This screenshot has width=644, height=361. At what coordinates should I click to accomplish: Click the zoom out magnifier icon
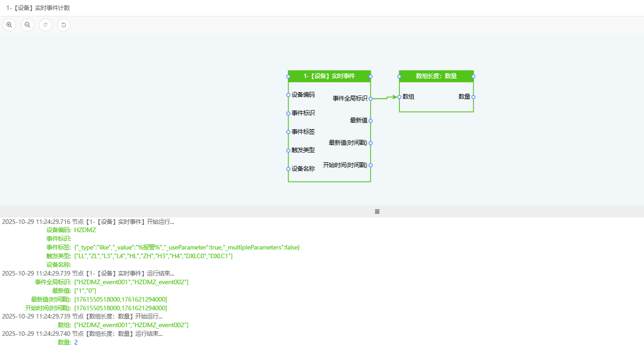pyautogui.click(x=27, y=25)
